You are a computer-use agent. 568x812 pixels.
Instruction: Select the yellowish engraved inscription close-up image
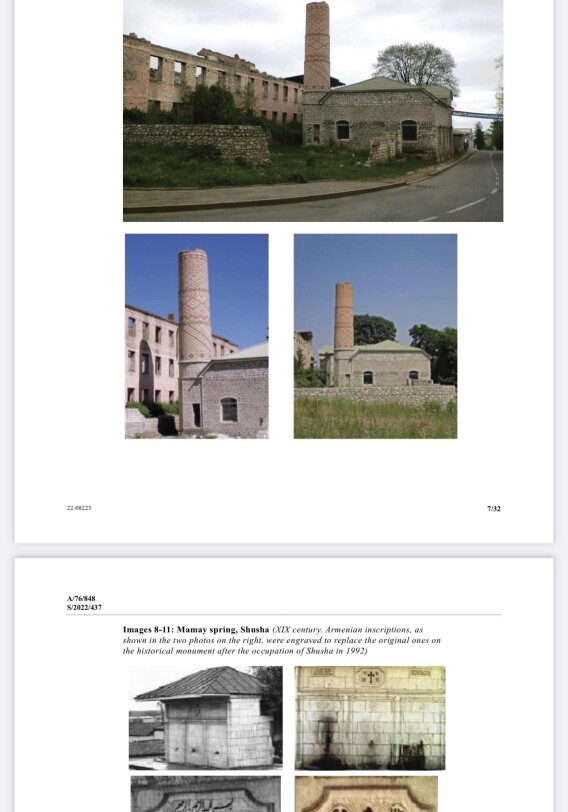(366, 794)
